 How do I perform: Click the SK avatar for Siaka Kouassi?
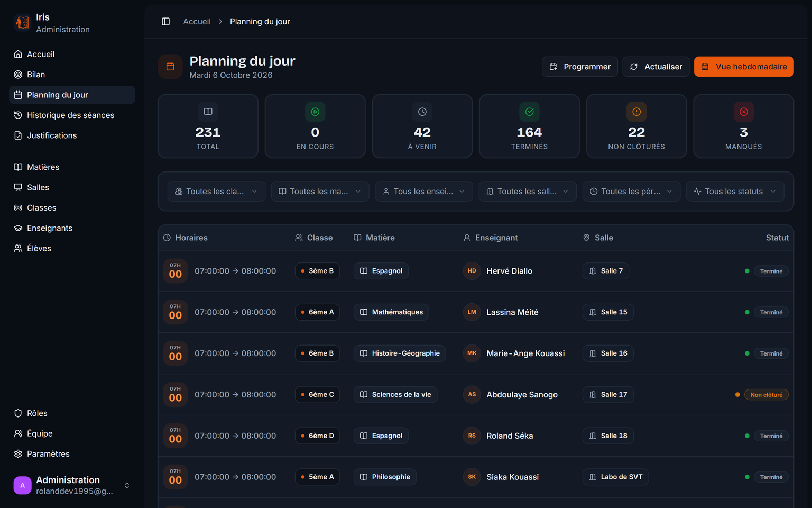[472, 477]
